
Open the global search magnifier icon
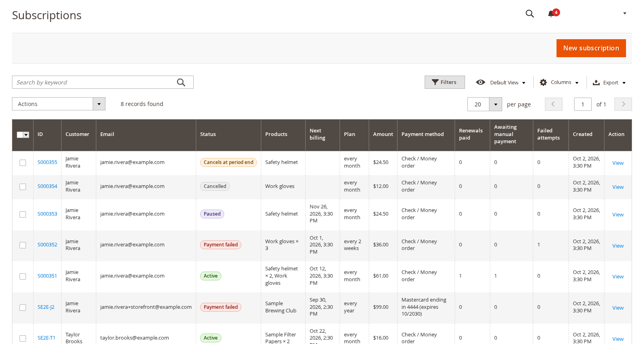530,14
